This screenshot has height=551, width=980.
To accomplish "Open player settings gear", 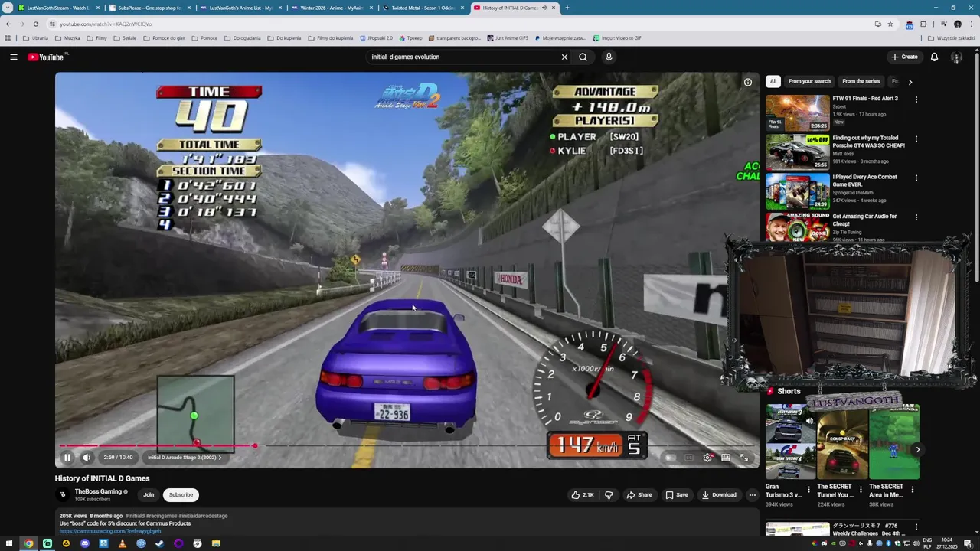I will tap(707, 458).
